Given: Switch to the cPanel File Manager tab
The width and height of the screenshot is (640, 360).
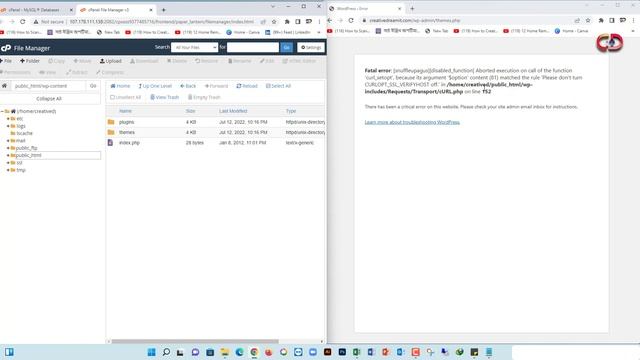Looking at the screenshot, I should tap(116, 9).
